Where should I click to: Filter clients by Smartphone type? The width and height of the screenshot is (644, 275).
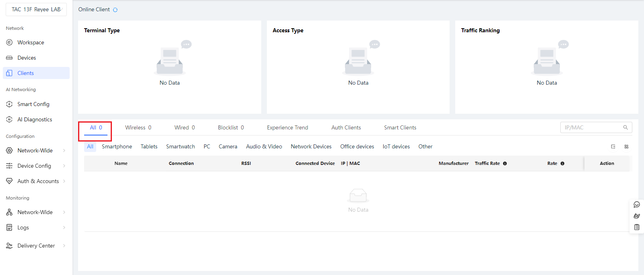point(117,146)
